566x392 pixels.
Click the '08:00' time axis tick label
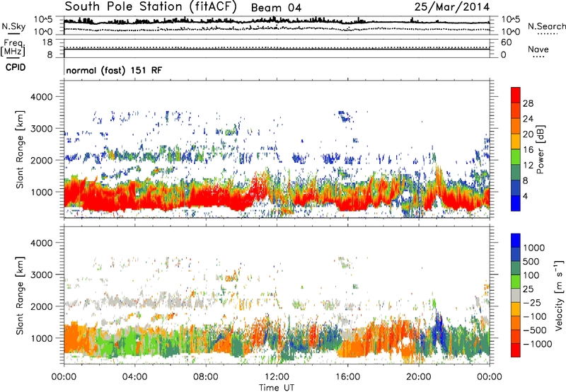pos(206,377)
